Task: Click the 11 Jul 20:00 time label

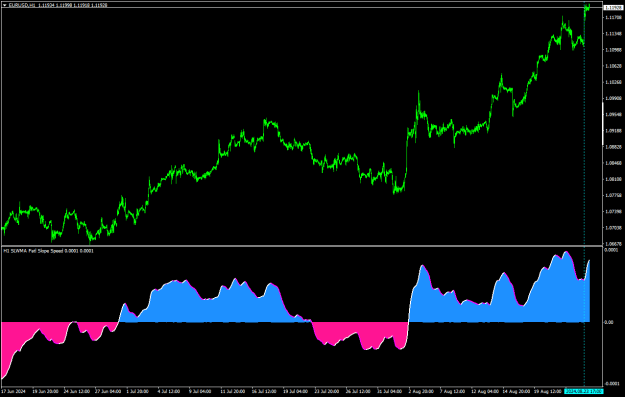Action: [x=233, y=391]
